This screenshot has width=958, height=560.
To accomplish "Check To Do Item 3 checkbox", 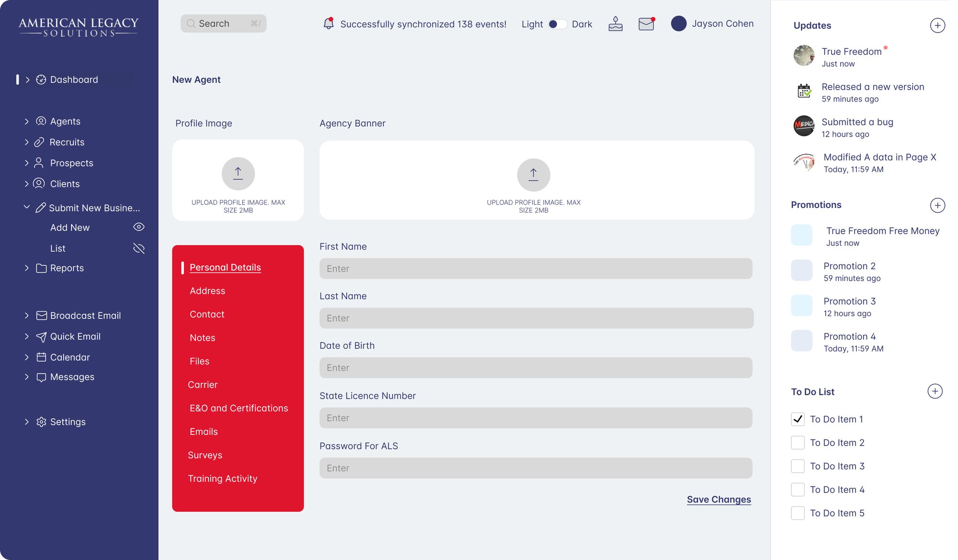I will (x=798, y=466).
